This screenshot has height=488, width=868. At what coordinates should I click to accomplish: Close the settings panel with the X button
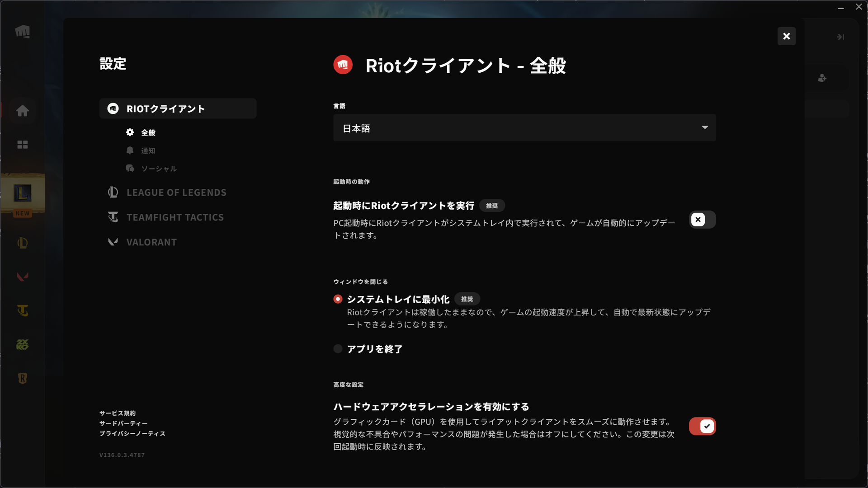point(786,36)
